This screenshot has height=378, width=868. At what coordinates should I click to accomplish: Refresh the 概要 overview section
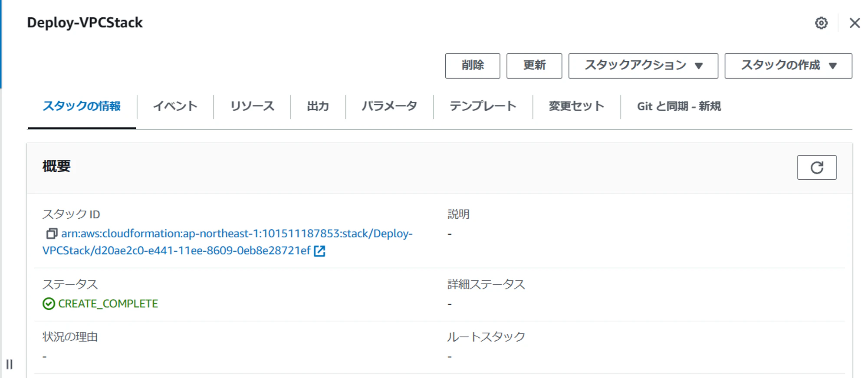coord(816,168)
